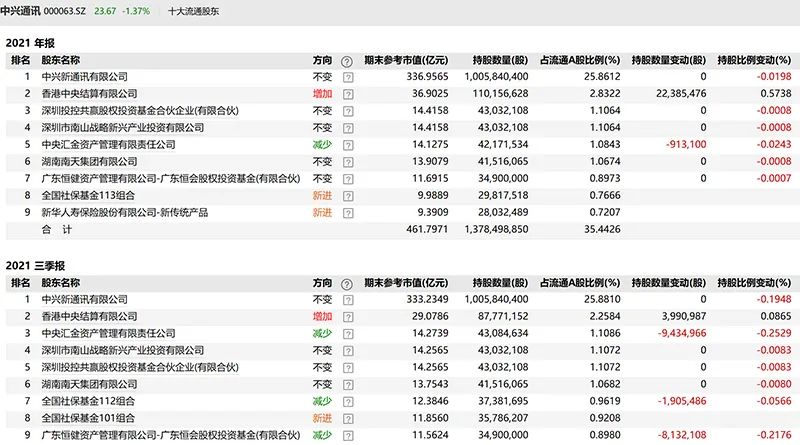Select holdings value 87,771,152
This screenshot has width=800, height=445.
tap(503, 316)
